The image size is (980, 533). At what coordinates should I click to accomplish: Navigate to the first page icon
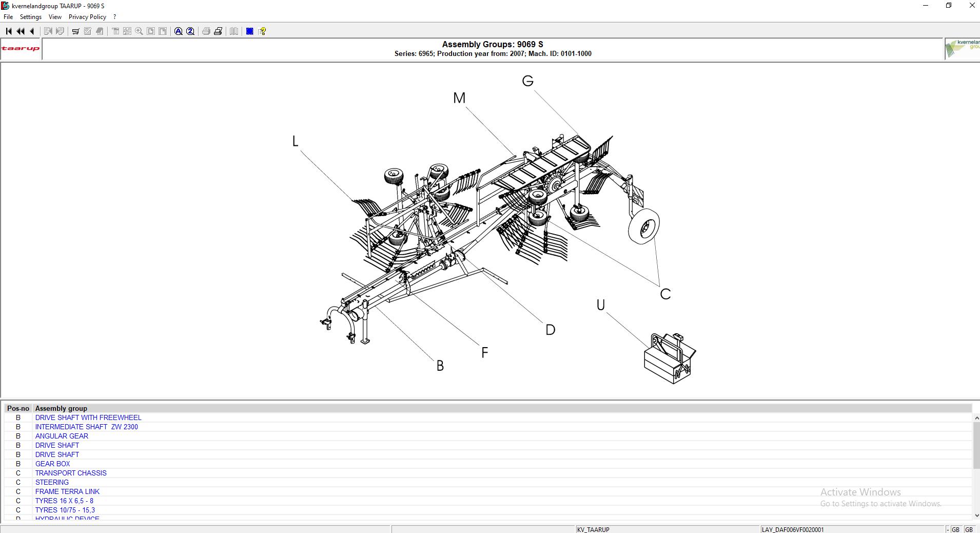(x=8, y=31)
